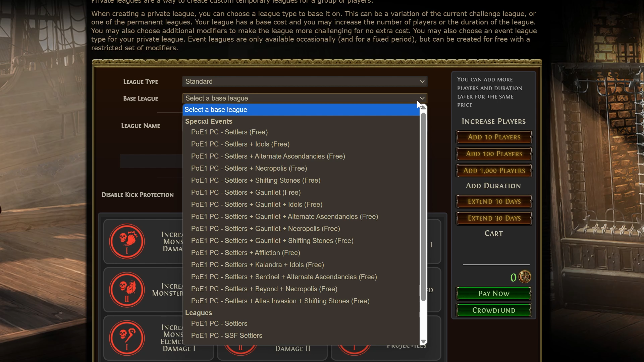Click the green Pay Now button
644x362 pixels.
494,293
